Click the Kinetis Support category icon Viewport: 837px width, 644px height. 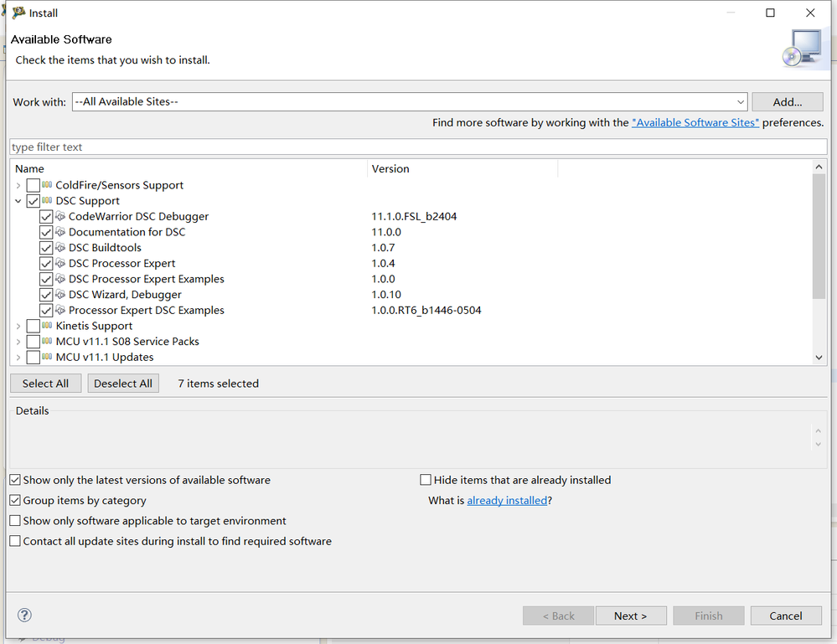48,326
